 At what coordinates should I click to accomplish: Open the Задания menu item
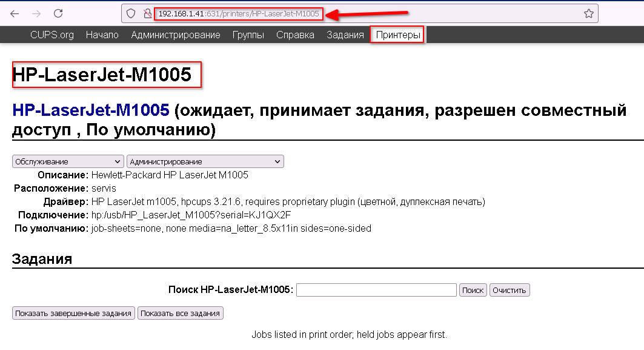345,35
